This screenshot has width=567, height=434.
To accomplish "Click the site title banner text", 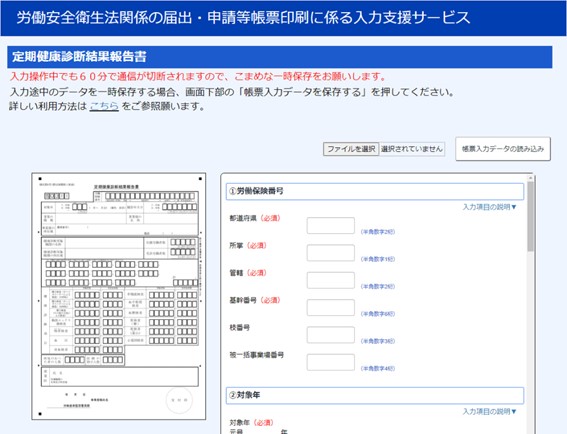I will (243, 18).
